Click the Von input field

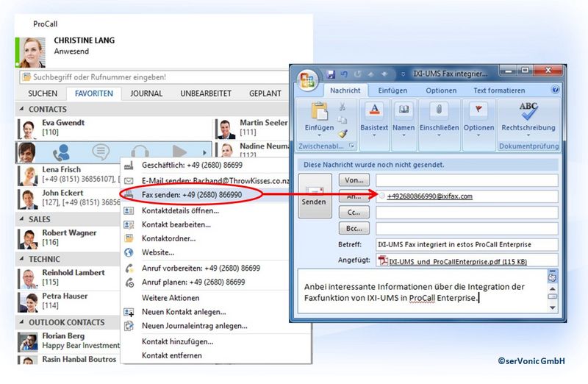point(467,180)
